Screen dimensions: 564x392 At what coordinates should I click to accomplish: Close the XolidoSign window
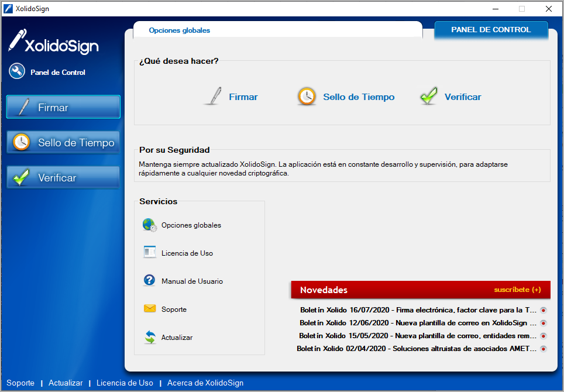pyautogui.click(x=549, y=9)
